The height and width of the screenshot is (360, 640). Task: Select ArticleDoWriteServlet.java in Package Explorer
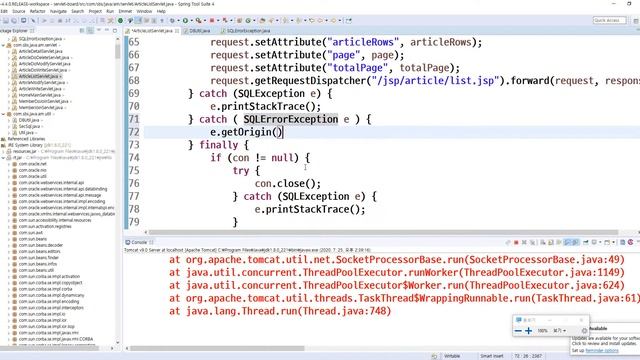click(x=42, y=70)
